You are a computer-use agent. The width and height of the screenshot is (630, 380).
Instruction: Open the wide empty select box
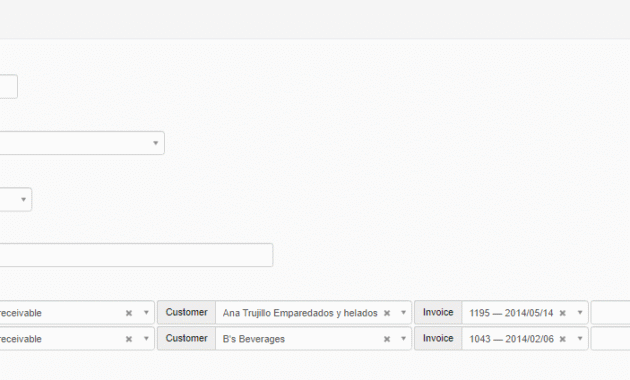coord(82,143)
